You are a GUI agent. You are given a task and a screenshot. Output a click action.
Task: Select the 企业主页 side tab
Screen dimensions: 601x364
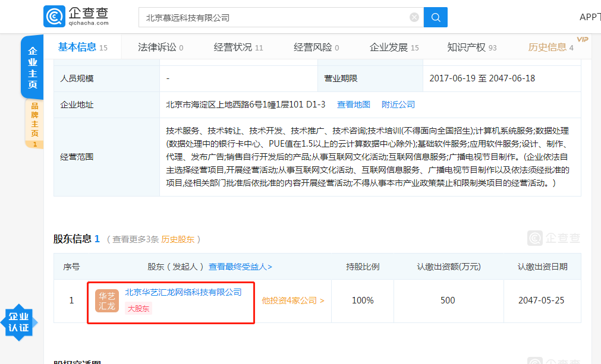[32, 67]
